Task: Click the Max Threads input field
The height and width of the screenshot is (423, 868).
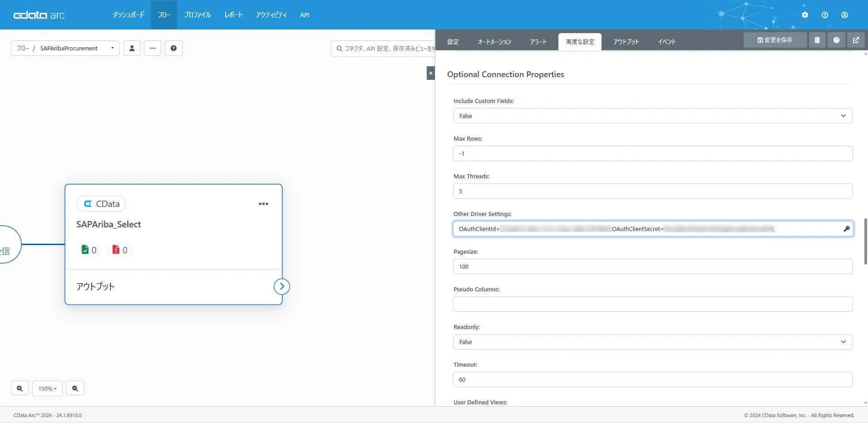Action: tap(653, 191)
